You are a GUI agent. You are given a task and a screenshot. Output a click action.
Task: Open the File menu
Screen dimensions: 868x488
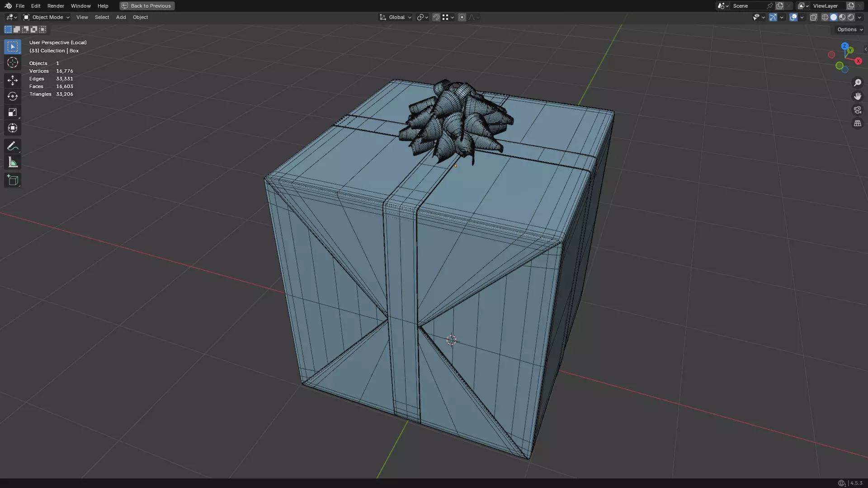click(x=20, y=6)
